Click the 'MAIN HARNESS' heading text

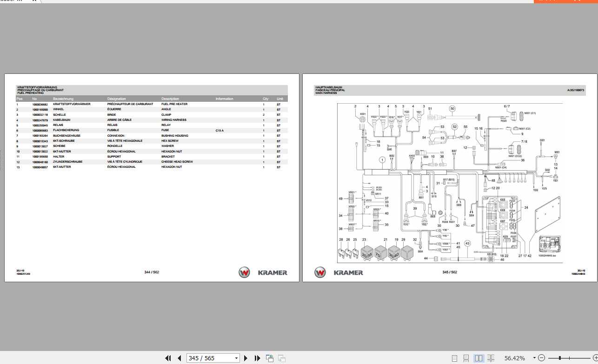coord(326,93)
